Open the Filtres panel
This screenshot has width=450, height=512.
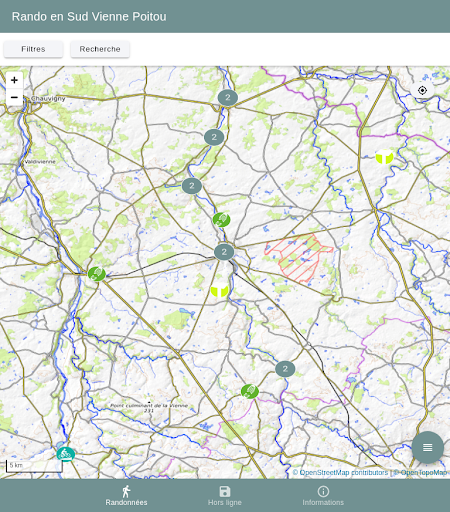[33, 49]
